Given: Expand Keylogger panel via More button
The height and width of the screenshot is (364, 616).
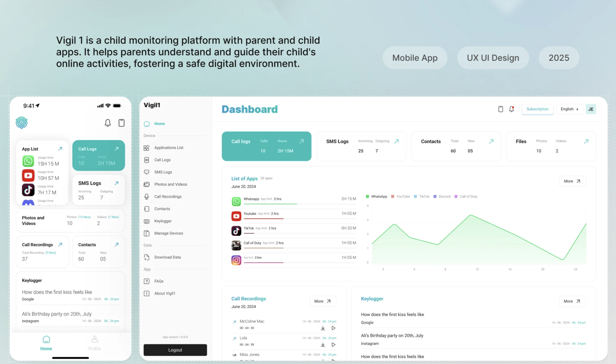Looking at the screenshot, I should point(572,301).
